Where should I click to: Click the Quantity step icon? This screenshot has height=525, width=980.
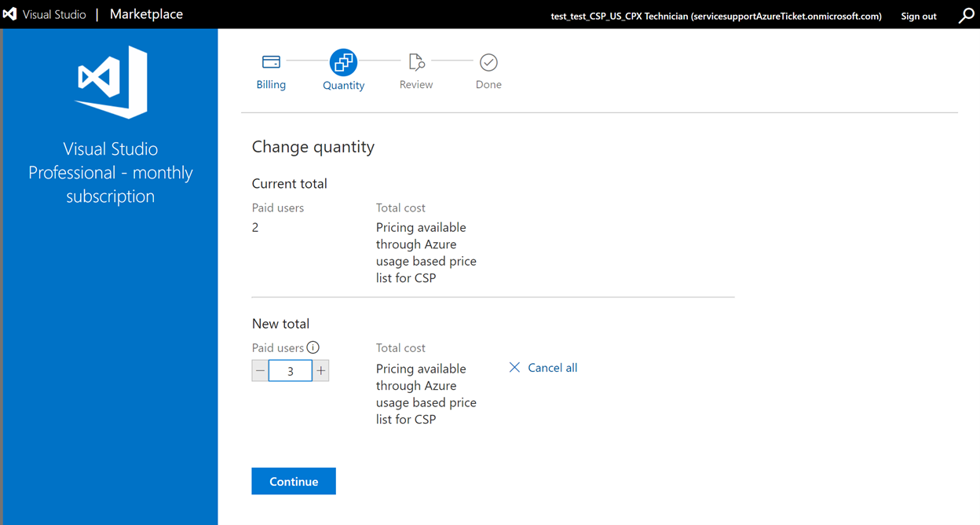(x=343, y=61)
